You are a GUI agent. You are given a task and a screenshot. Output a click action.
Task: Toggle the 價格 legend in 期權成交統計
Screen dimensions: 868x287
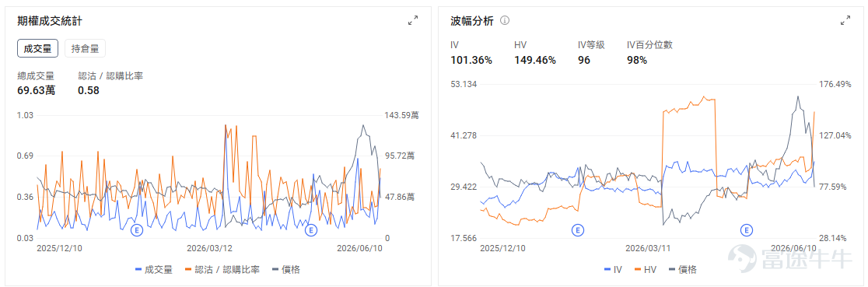pos(286,270)
